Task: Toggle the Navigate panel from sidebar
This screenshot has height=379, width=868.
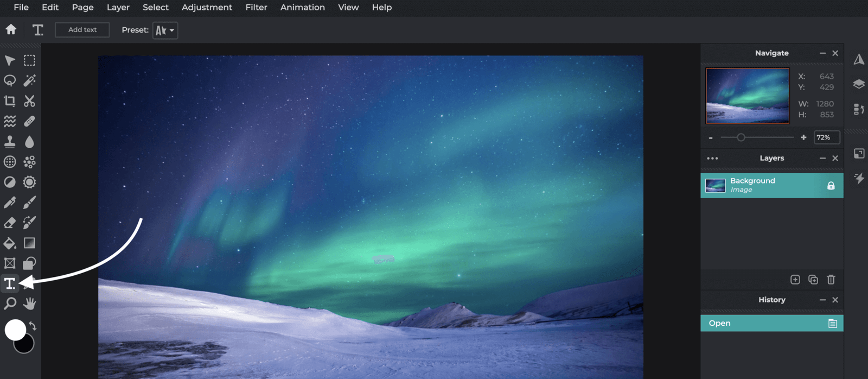Action: point(859,59)
